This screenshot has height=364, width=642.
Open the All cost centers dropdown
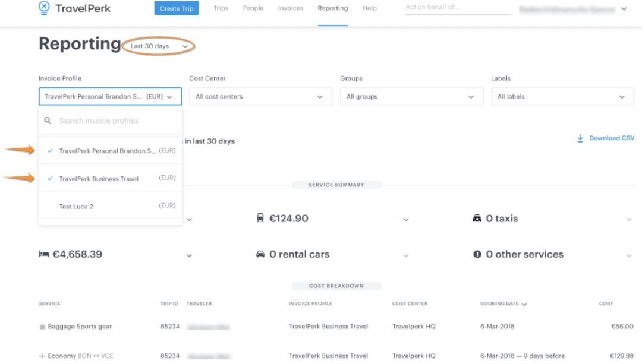(260, 96)
